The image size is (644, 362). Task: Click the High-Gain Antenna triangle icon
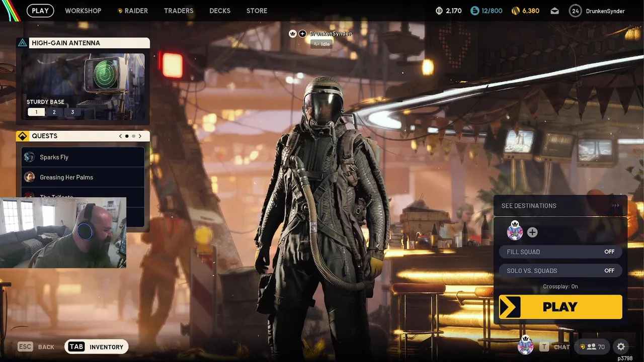(22, 43)
